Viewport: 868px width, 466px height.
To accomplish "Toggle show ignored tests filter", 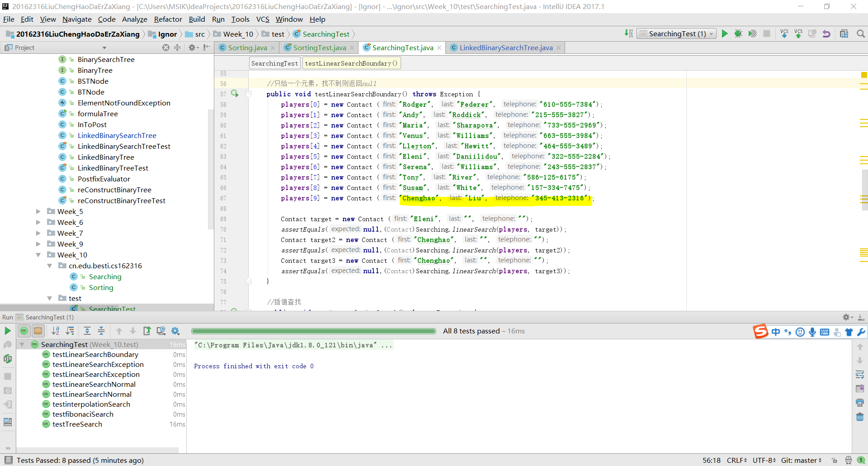I will coord(38,331).
